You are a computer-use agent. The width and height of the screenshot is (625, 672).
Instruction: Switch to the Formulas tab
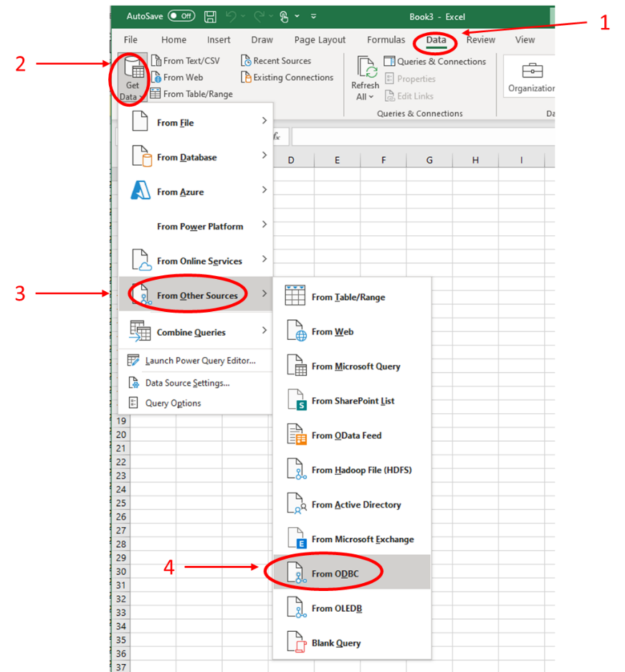[x=386, y=40]
